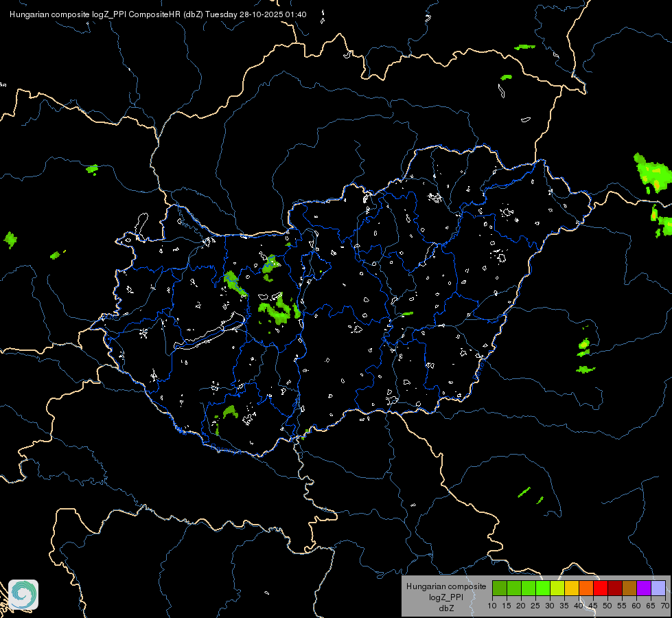Screen dimensions: 672x618
Task: Select the 20-25 dBZ green legend swatch
Action: [x=529, y=588]
